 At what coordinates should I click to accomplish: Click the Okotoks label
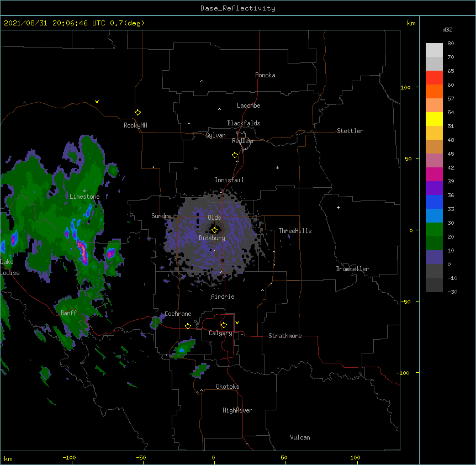[228, 387]
